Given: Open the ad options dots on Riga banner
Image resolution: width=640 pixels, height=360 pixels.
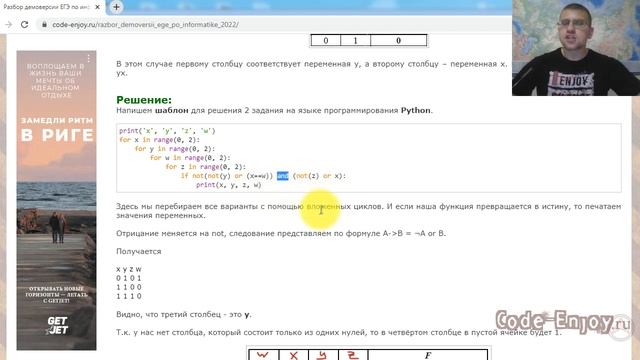Looking at the screenshot, I should point(89,58).
